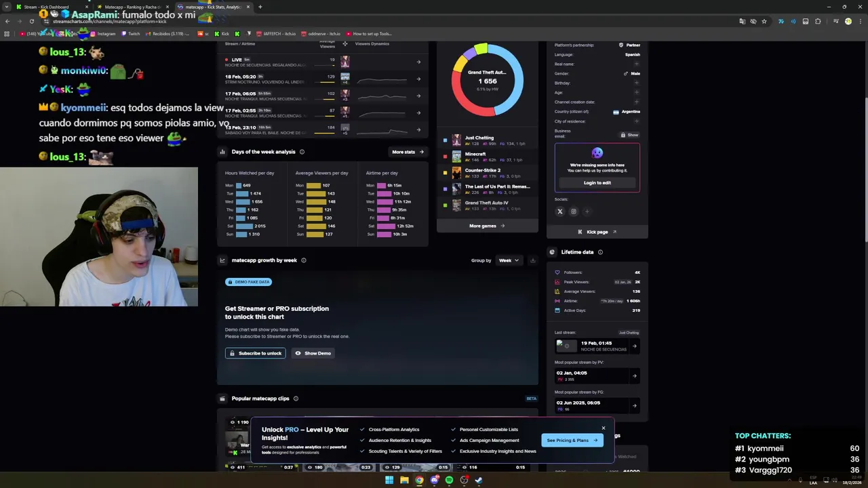868x488 pixels.
Task: Click info icon beside Days of the week analysis
Action: pos(302,152)
